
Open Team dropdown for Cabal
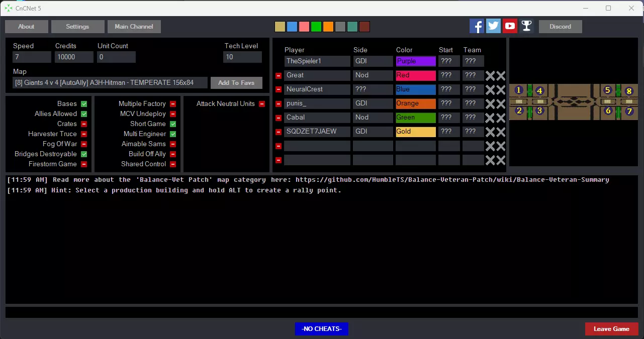click(x=473, y=118)
